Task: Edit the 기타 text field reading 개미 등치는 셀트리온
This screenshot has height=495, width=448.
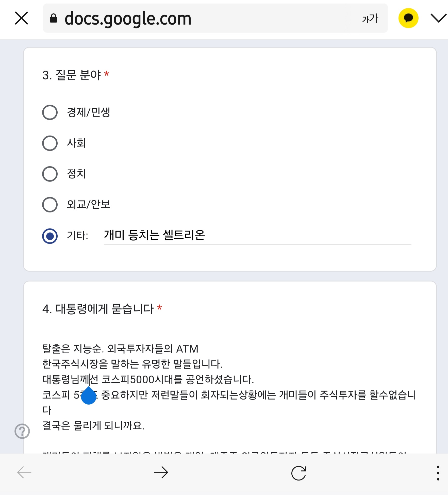Action: (257, 235)
